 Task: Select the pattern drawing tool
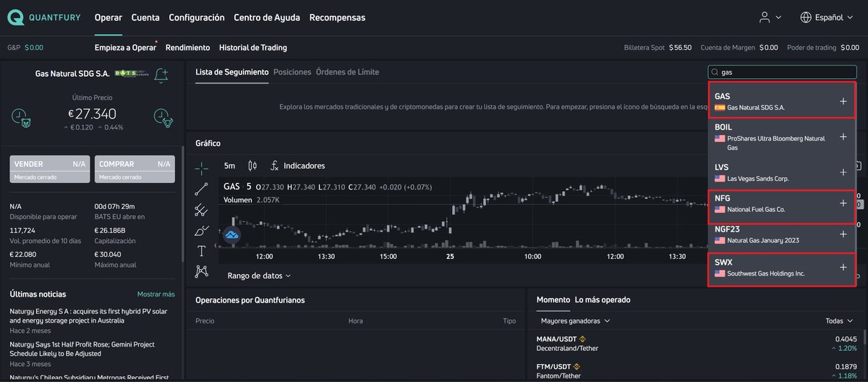pyautogui.click(x=202, y=271)
